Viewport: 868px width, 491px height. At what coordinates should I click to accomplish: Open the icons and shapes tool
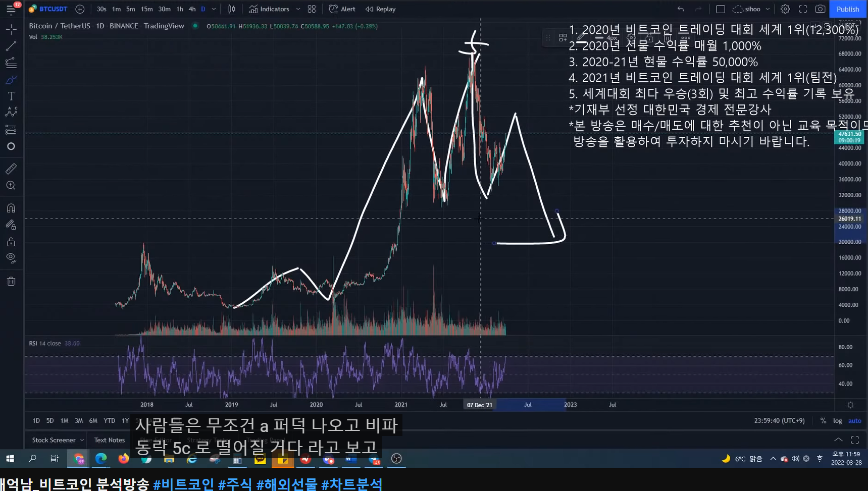click(11, 146)
